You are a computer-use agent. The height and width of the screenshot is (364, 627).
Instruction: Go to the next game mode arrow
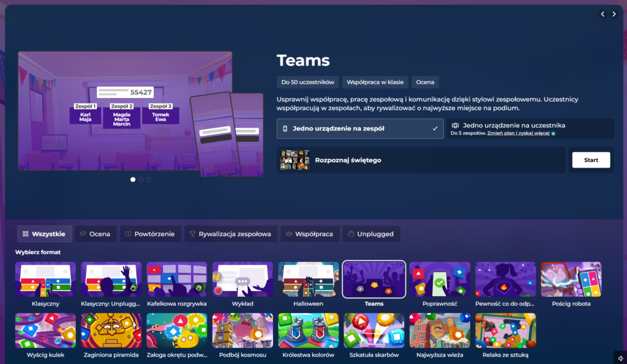[x=614, y=14]
